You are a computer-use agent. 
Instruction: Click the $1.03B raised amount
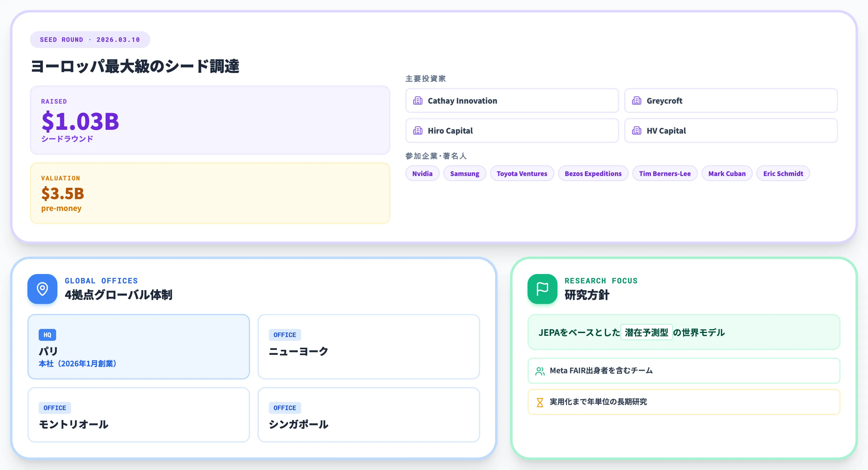click(x=80, y=121)
